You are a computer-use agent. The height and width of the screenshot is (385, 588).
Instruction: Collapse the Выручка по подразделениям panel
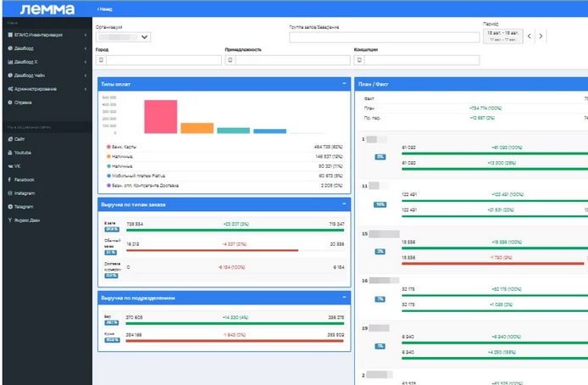click(x=344, y=297)
